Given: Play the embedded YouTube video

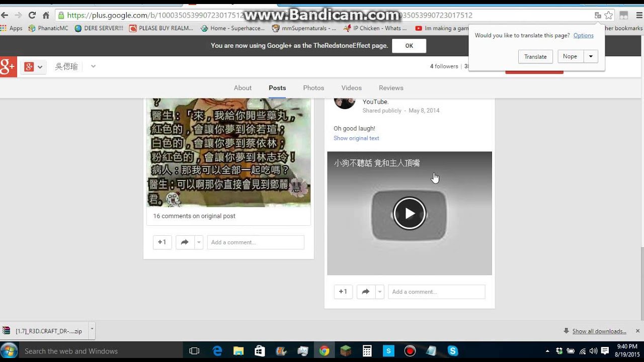Looking at the screenshot, I should point(410,213).
